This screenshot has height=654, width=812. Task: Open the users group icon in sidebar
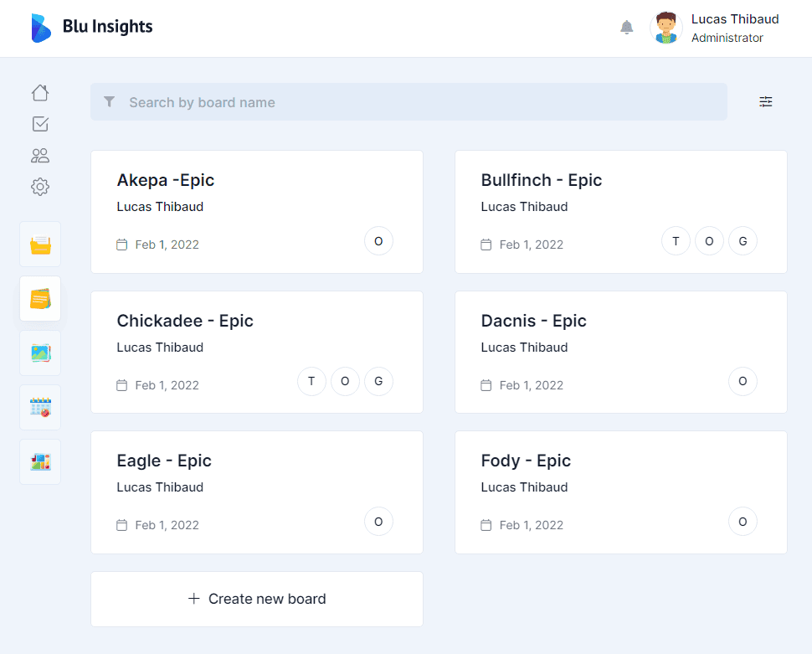(x=40, y=156)
